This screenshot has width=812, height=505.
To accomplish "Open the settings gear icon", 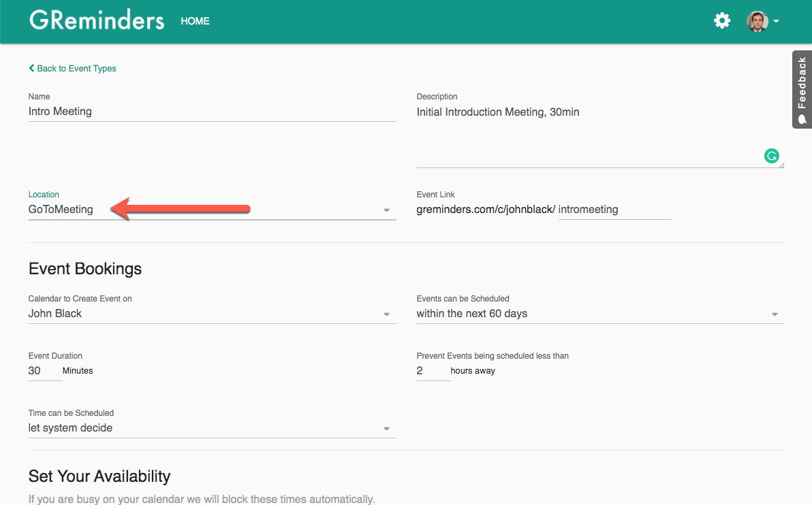I will click(x=722, y=20).
